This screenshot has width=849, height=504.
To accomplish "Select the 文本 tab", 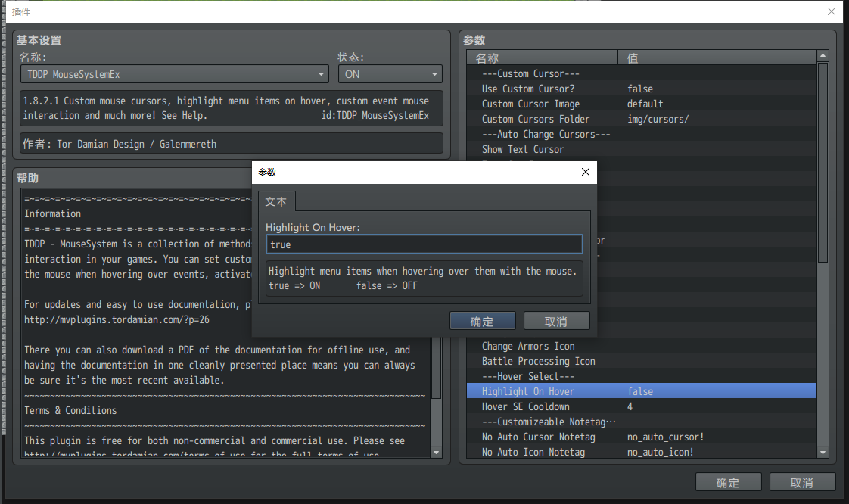I will coord(276,201).
